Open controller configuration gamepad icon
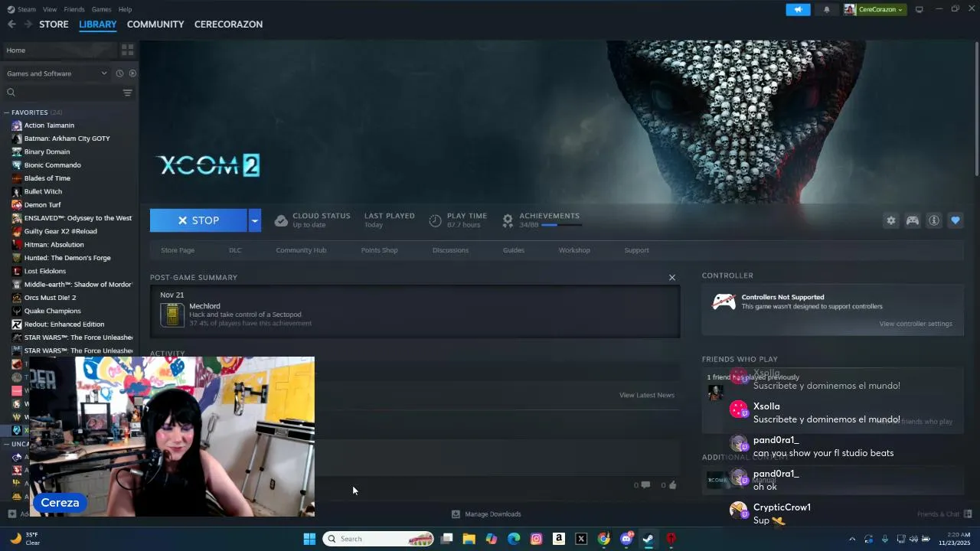The width and height of the screenshot is (980, 551). tap(913, 220)
